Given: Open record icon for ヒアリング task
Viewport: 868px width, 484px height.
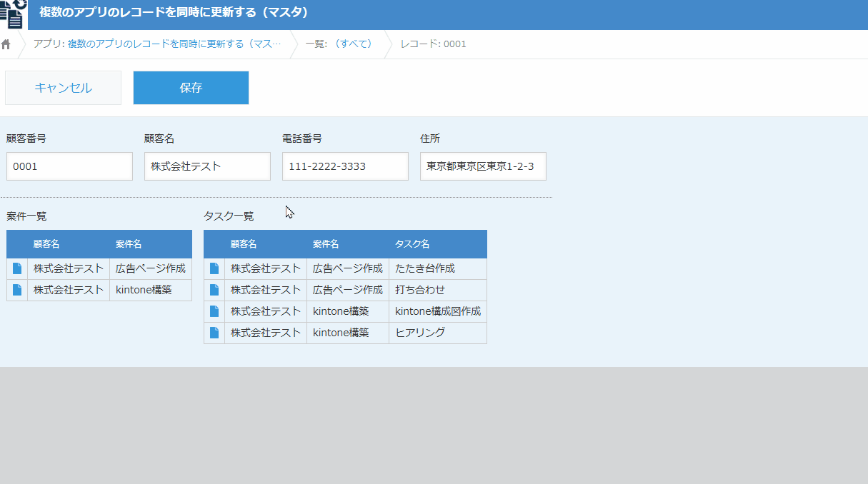Looking at the screenshot, I should (214, 333).
